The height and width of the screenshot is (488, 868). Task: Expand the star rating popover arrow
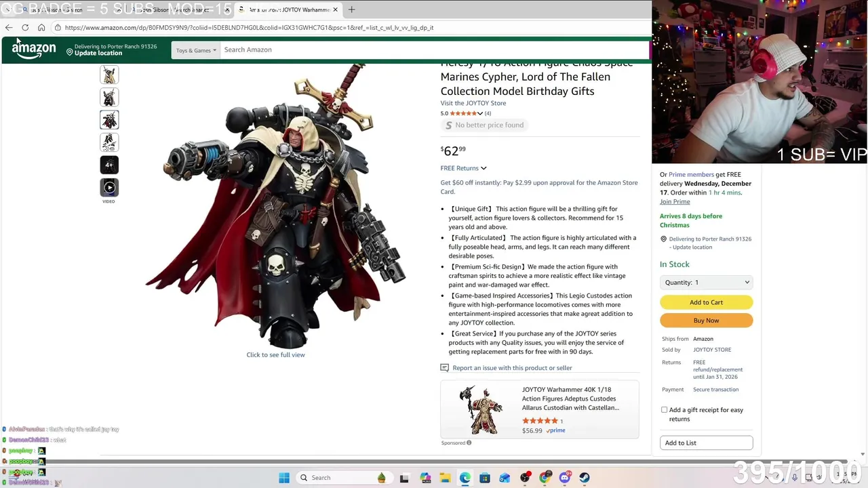[x=480, y=113]
